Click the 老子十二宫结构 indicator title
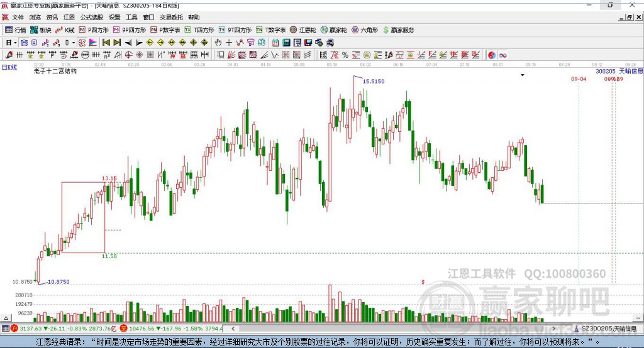 click(x=55, y=71)
